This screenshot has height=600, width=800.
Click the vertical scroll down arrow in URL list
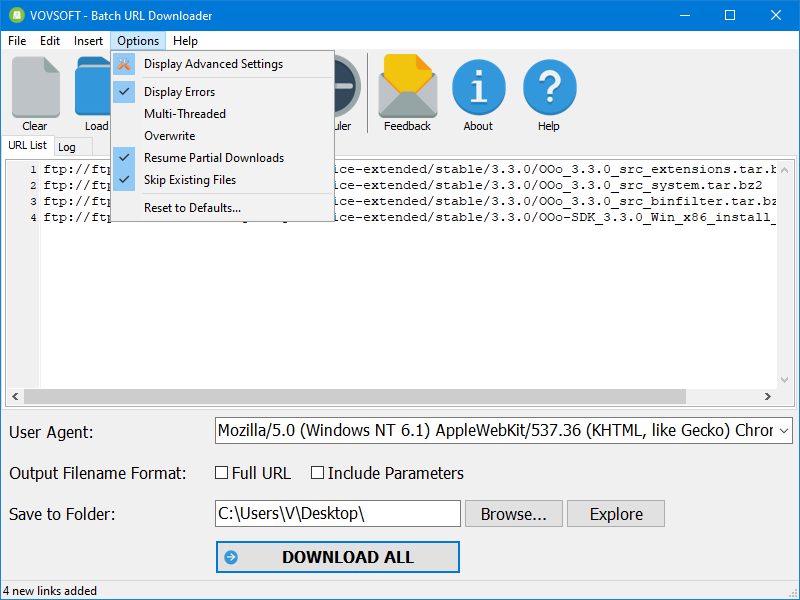point(785,380)
